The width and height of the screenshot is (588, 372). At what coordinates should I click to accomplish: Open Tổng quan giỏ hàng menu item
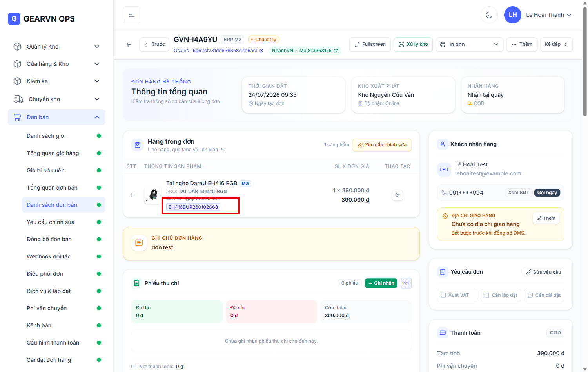click(64, 153)
